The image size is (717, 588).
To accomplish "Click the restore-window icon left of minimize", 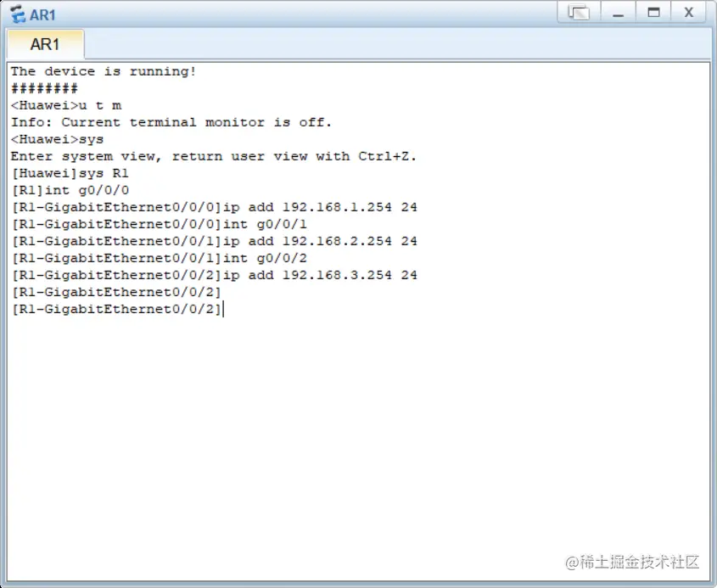I will (x=579, y=13).
